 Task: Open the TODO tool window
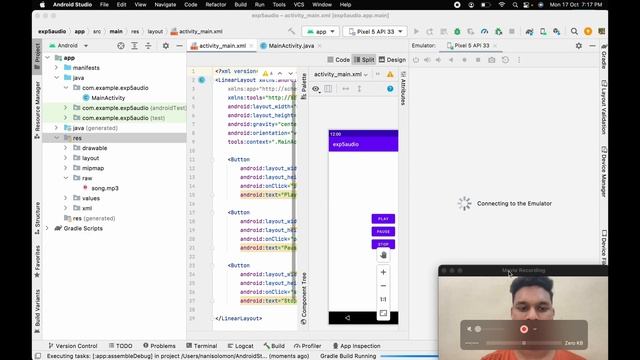[x=120, y=346]
